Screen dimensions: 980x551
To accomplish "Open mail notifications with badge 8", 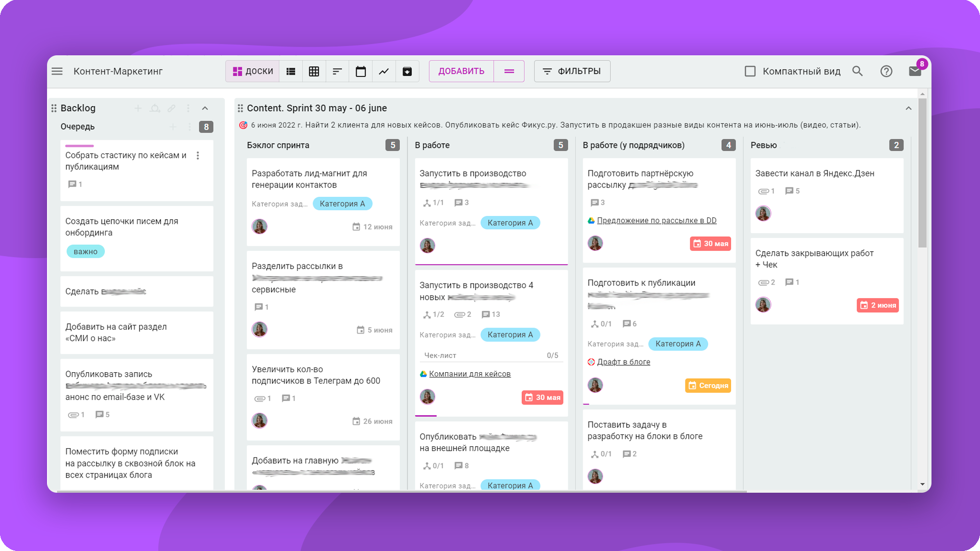I will [914, 72].
